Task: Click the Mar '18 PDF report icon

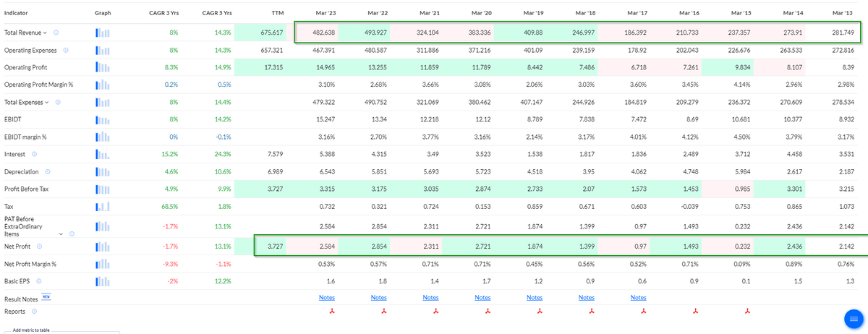Action: point(592,312)
